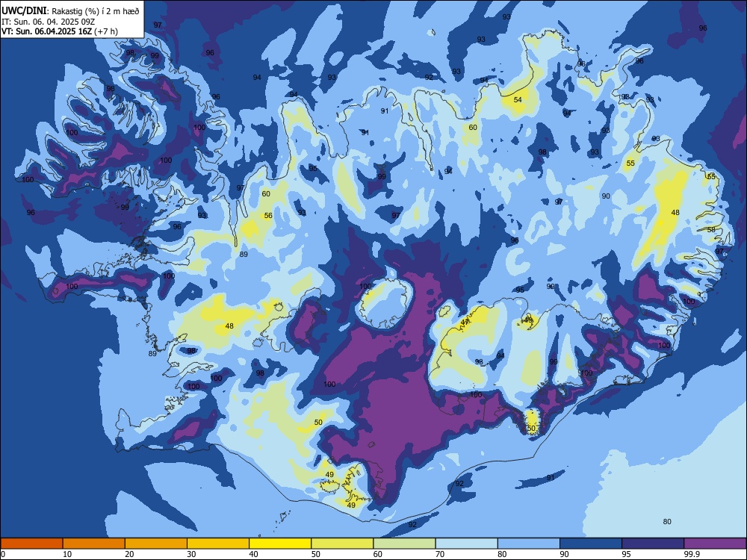Screen dimensions: 747x560
Task: Click the 70–80 pale blue legend swatch
Action: tap(466, 544)
